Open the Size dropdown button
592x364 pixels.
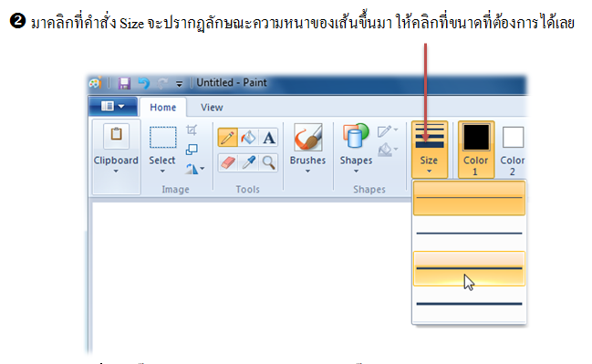pyautogui.click(x=430, y=150)
